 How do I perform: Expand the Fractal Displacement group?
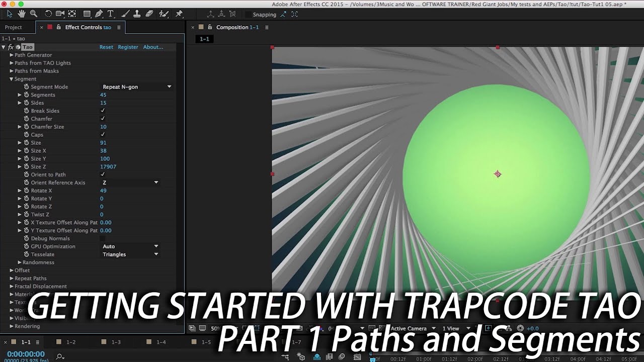click(x=12, y=286)
